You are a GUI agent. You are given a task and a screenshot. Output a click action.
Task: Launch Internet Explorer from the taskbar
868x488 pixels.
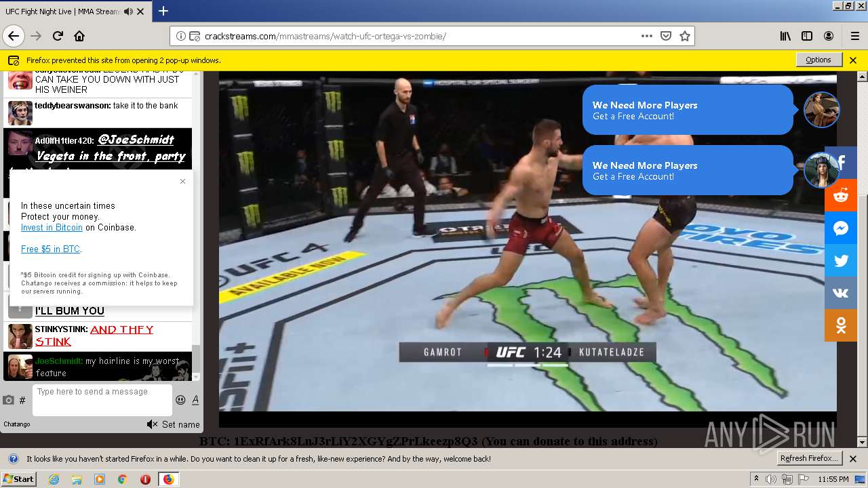click(54, 479)
